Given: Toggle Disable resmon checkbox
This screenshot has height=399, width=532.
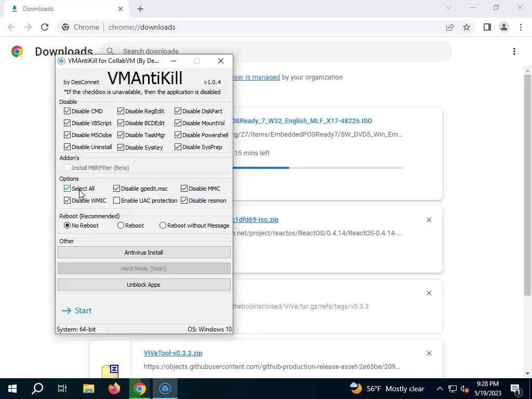Looking at the screenshot, I should (184, 201).
